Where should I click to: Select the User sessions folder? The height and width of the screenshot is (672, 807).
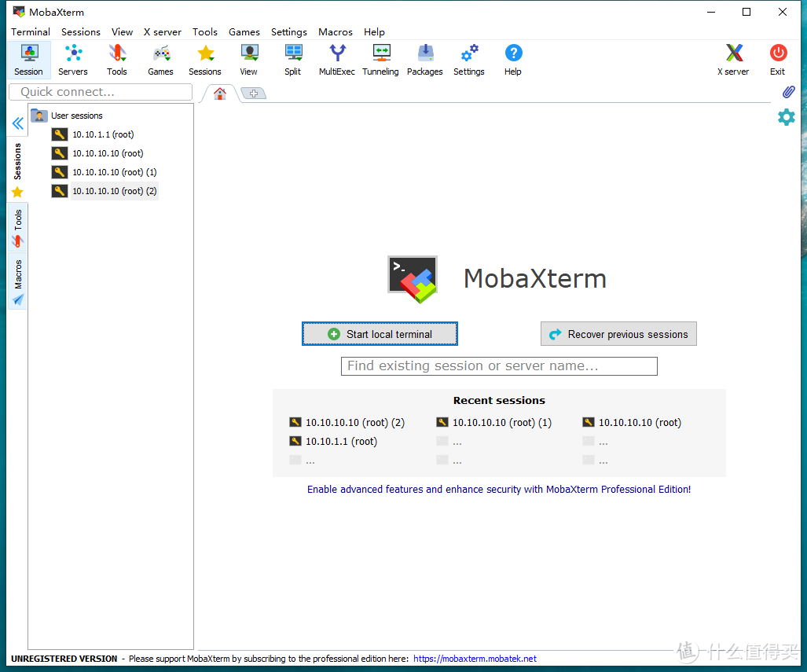click(67, 116)
